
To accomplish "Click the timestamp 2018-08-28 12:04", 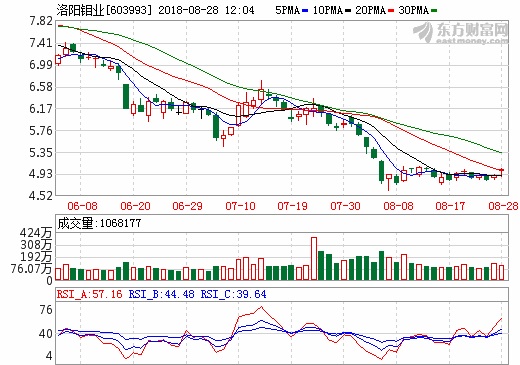I will click(206, 10).
